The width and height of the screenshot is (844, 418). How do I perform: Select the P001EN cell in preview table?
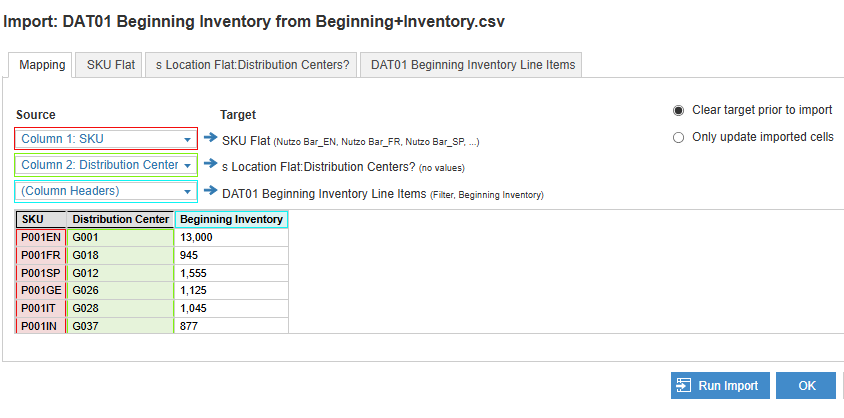pyautogui.click(x=41, y=237)
